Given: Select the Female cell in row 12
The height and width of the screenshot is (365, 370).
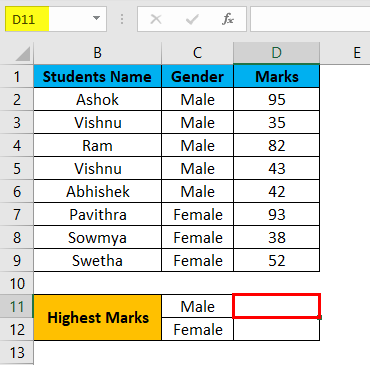Looking at the screenshot, I should (x=197, y=329).
